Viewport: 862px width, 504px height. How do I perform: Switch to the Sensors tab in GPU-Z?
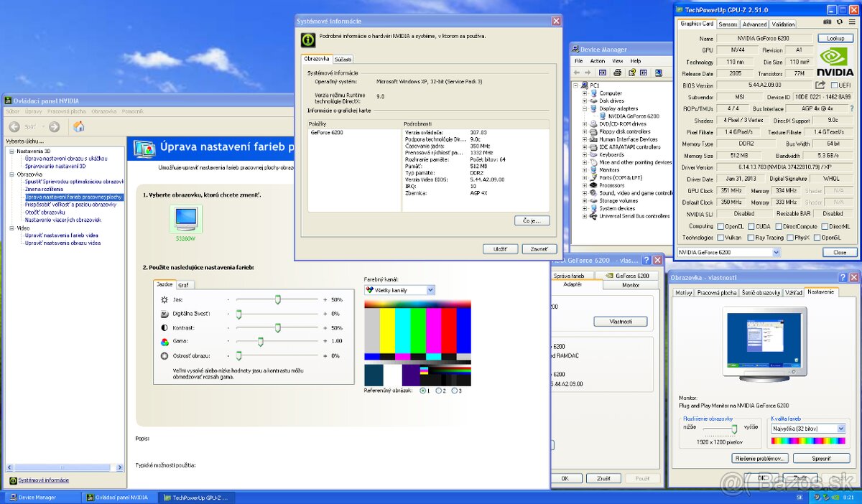click(x=728, y=24)
